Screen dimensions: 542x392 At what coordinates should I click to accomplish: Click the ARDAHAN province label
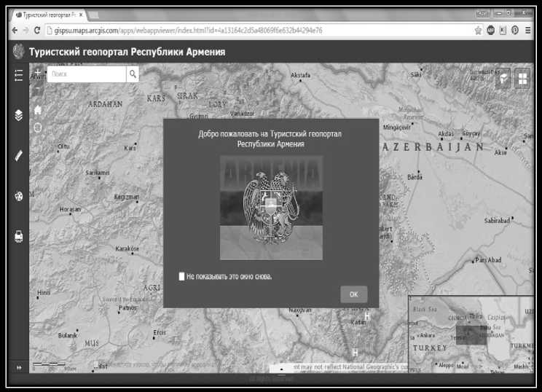pyautogui.click(x=105, y=103)
